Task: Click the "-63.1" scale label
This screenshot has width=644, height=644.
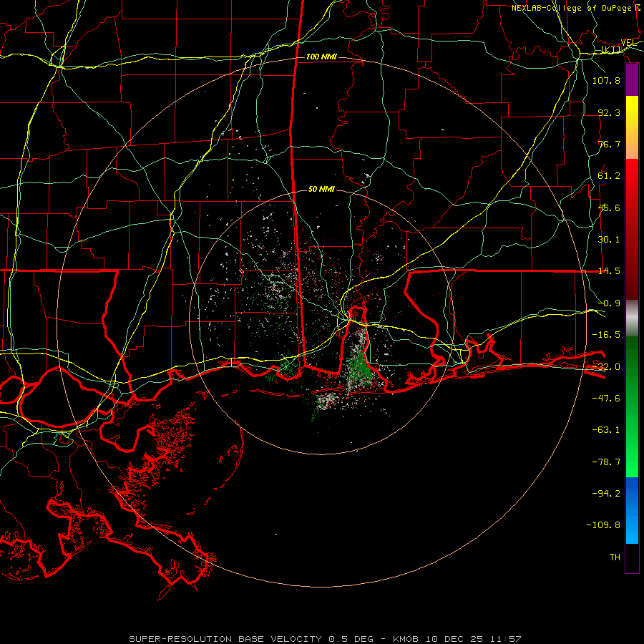Action: pyautogui.click(x=606, y=430)
